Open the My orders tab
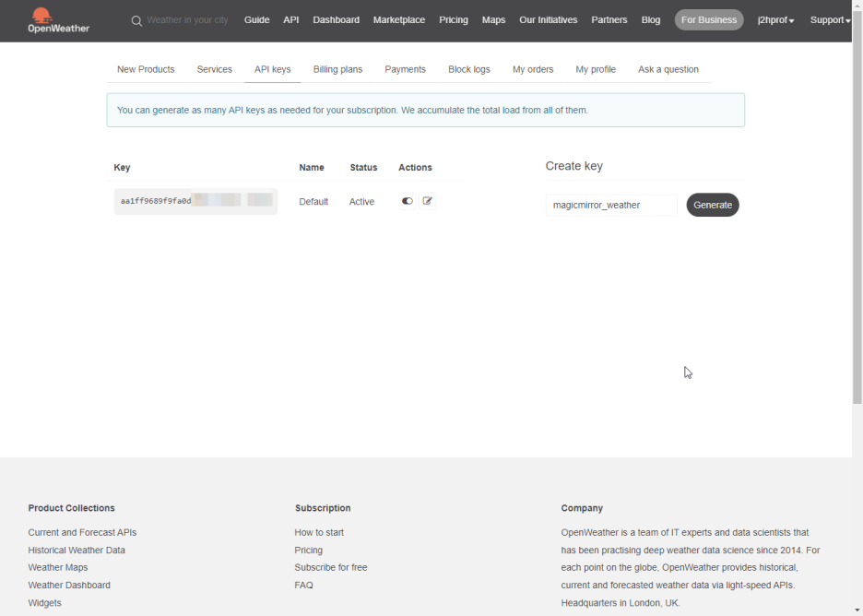863x616 pixels. (533, 69)
